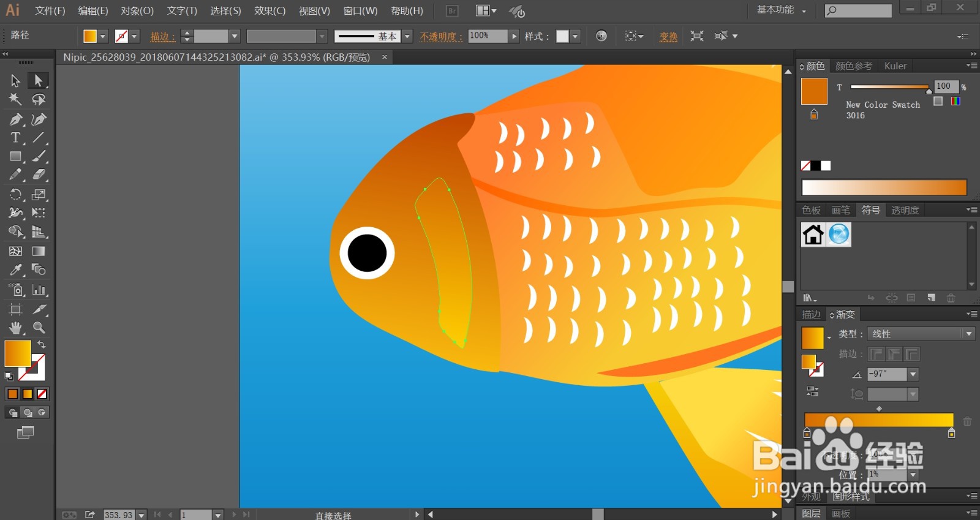The height and width of the screenshot is (520, 980).
Task: Open the 对象(O) menu
Action: pos(137,11)
